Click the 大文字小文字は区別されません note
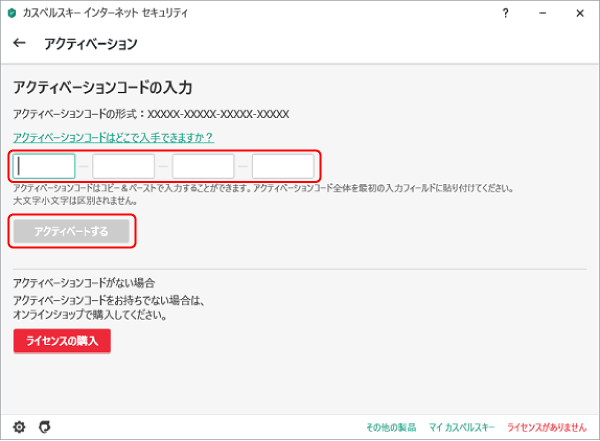Screen dimensions: 600x441 tap(75, 201)
